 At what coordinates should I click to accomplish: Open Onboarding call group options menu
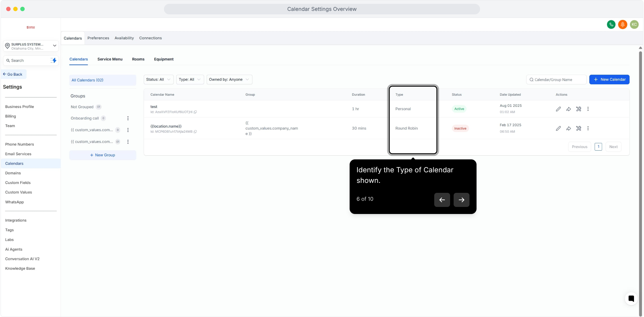pos(128,118)
